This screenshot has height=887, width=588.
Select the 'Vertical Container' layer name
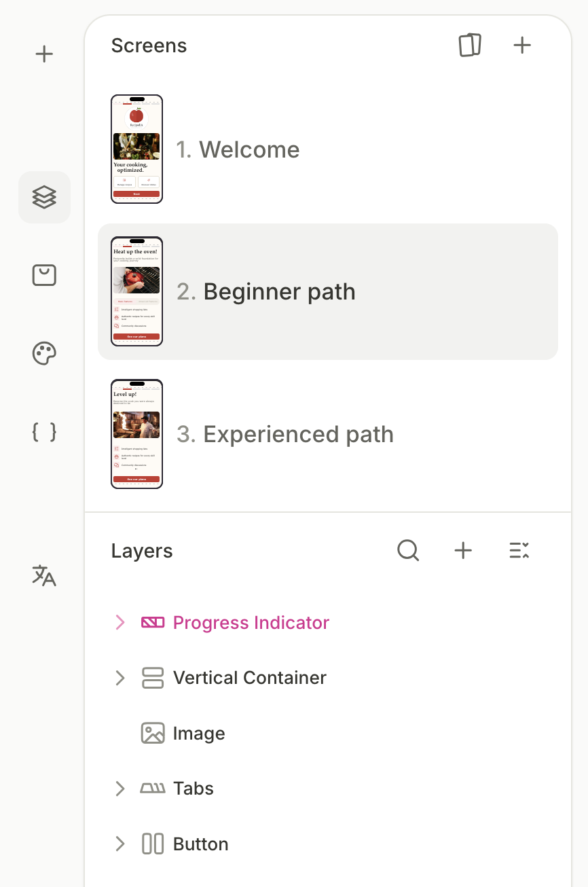(250, 678)
